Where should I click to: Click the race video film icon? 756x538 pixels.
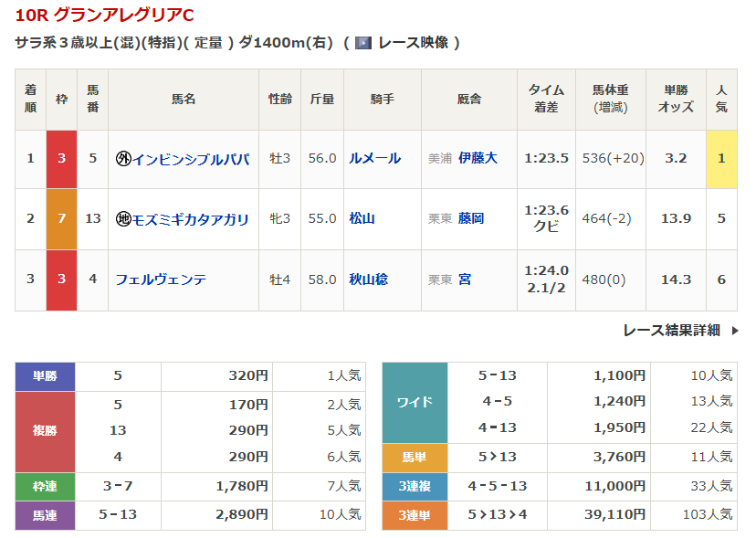(362, 43)
